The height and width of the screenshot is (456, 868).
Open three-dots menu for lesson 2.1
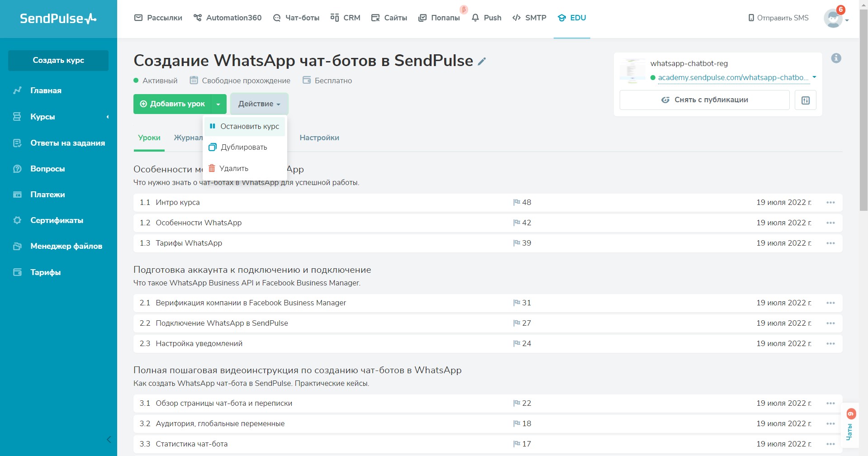[830, 303]
